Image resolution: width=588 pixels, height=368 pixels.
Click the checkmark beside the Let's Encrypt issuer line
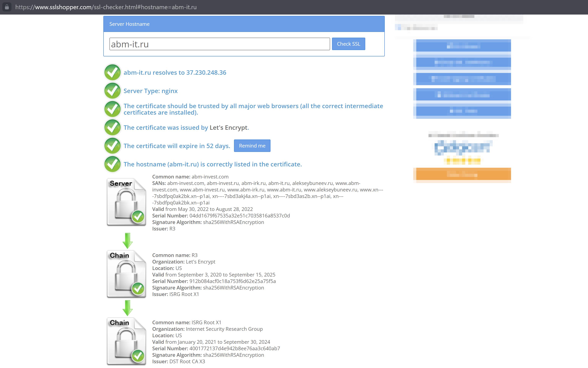click(112, 127)
